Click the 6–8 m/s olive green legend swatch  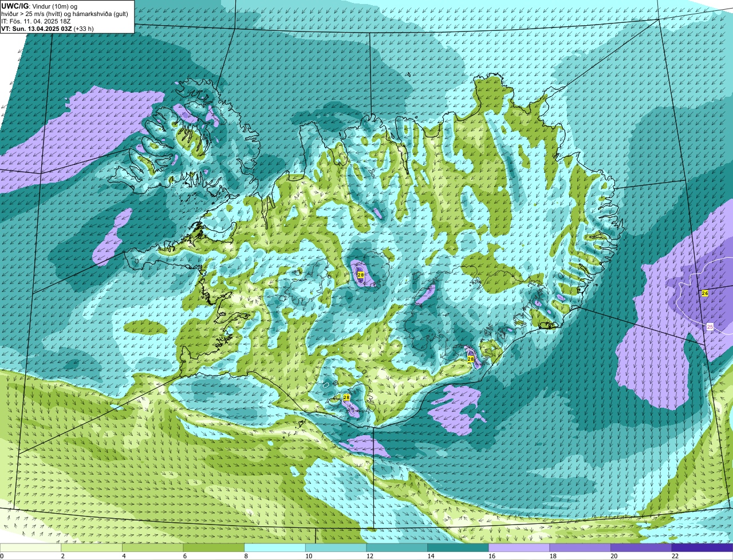(x=214, y=547)
